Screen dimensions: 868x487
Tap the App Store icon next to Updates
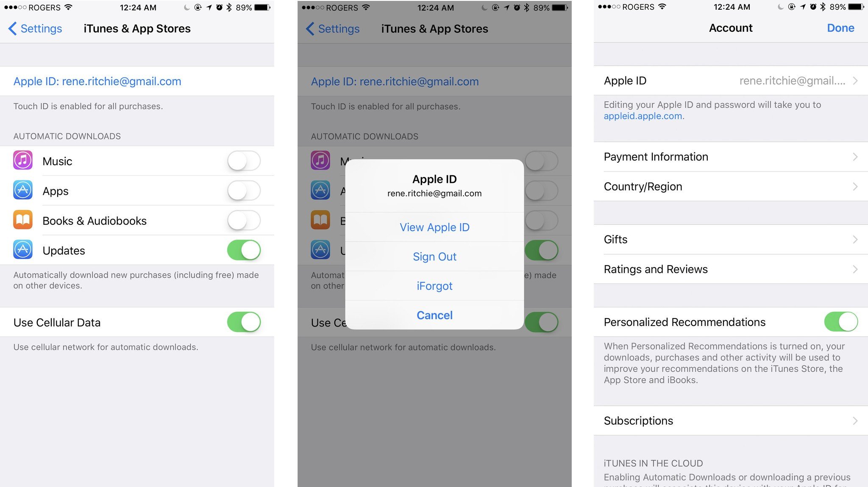(x=23, y=250)
